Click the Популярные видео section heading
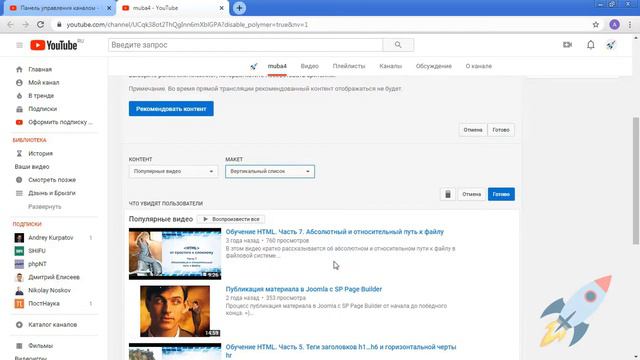The width and height of the screenshot is (640, 360). (x=161, y=219)
